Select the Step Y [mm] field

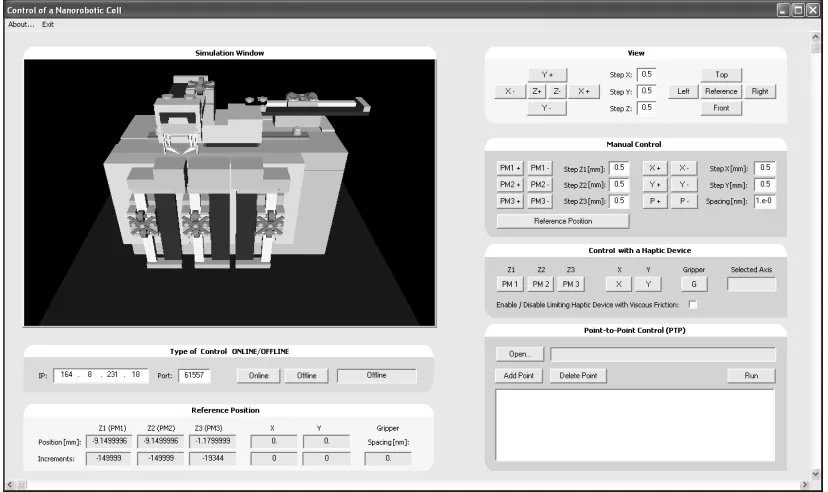[765, 184]
